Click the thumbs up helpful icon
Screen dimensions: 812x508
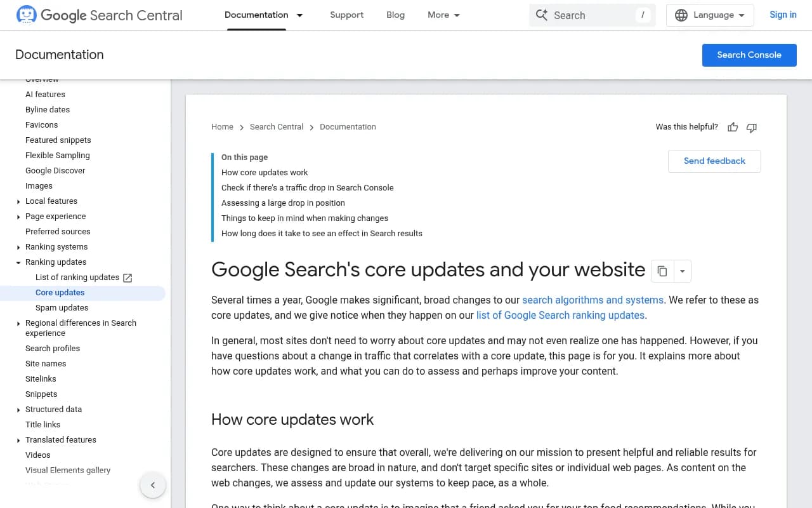(733, 127)
